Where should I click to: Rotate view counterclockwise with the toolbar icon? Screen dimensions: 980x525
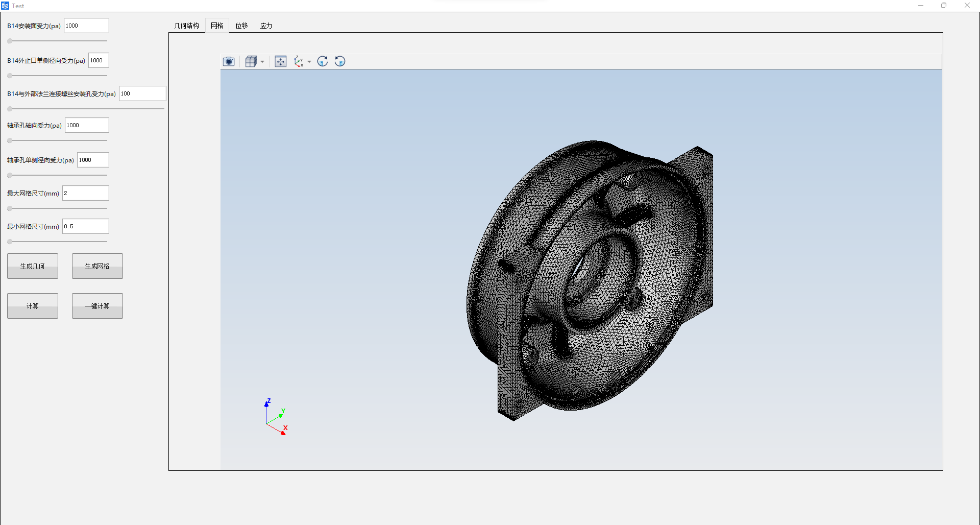[x=340, y=61]
